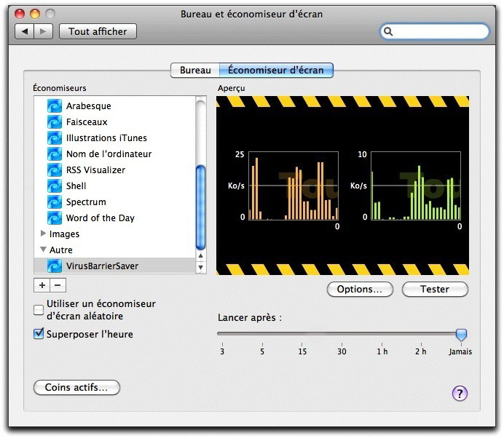Click the screensaver list scrollbar thumb
Screen dimensions: 504x438
[x=200, y=207]
